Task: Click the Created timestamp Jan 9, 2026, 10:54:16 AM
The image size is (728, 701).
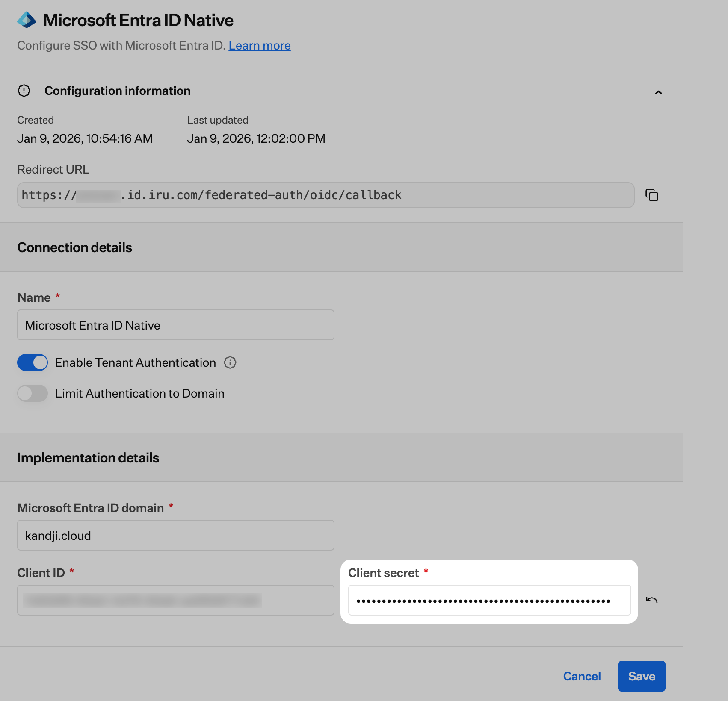Action: click(x=85, y=138)
